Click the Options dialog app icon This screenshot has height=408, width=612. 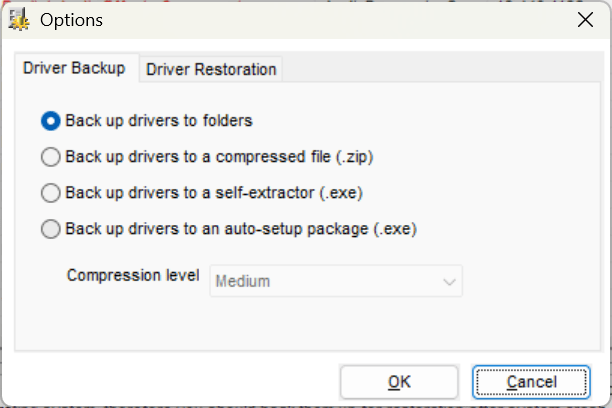19,20
